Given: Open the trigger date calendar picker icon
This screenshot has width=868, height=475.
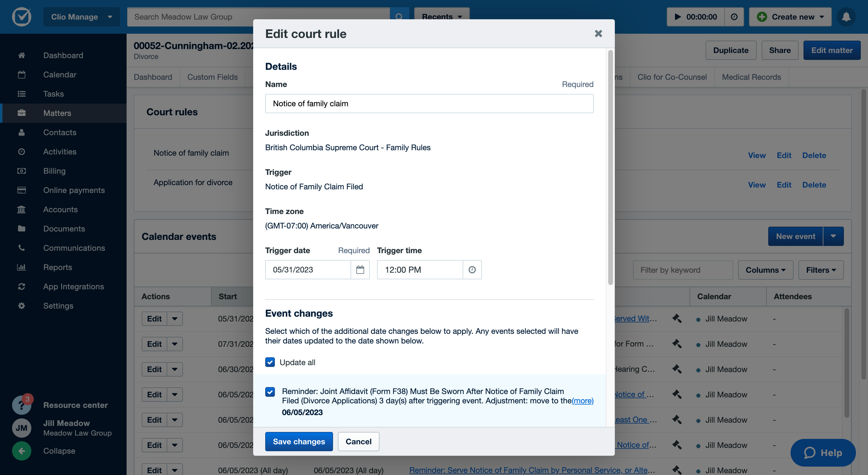Looking at the screenshot, I should click(x=360, y=270).
